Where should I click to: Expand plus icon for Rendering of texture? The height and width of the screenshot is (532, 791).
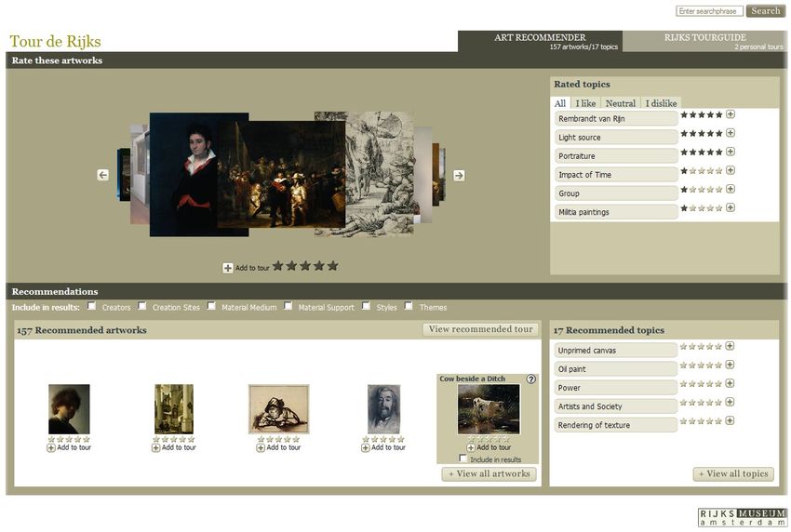730,420
